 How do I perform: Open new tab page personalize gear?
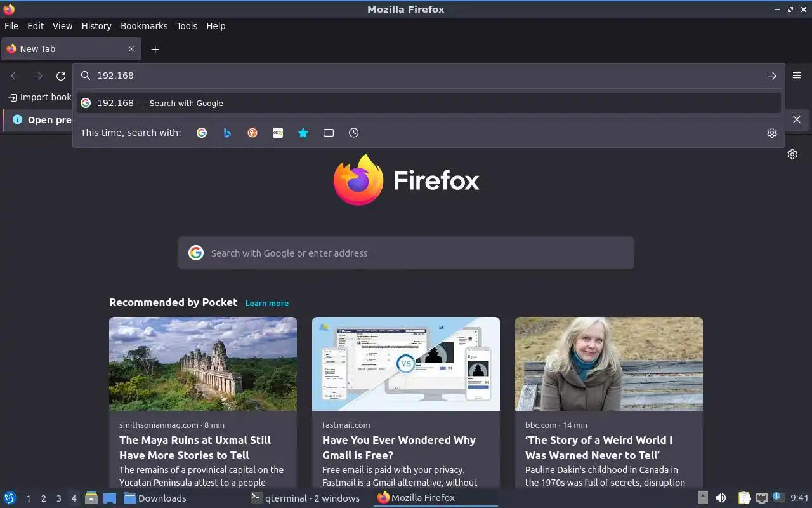792,154
